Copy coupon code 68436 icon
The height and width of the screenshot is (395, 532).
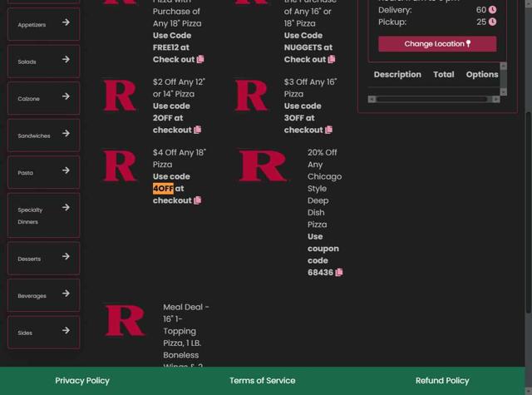pos(339,272)
